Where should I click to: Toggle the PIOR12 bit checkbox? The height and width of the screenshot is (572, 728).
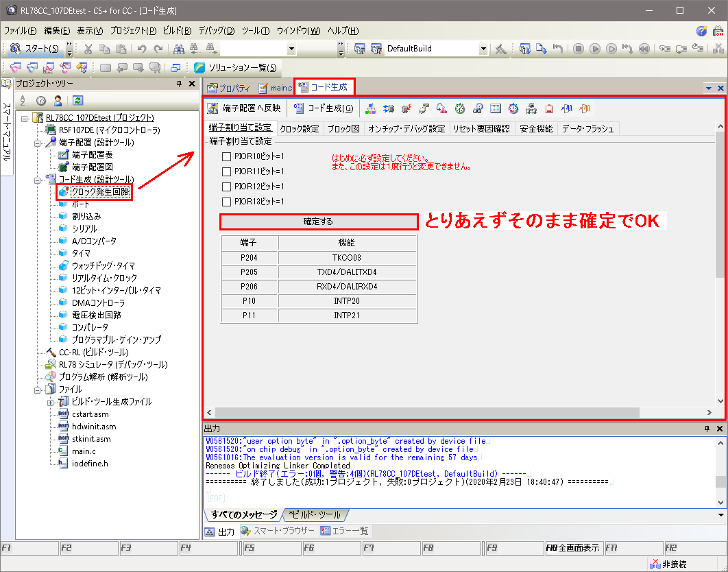(227, 187)
